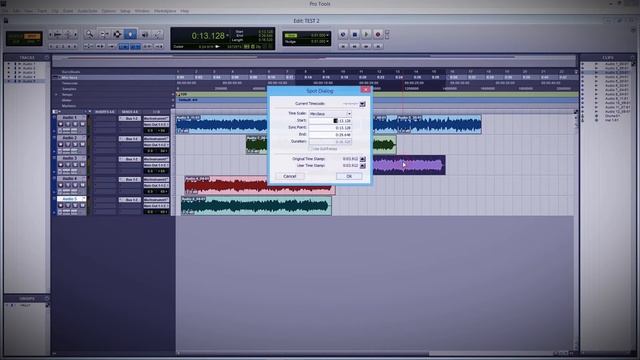The width and height of the screenshot is (640, 360).
Task: Mute the Audio 1 track
Action: pos(82,124)
